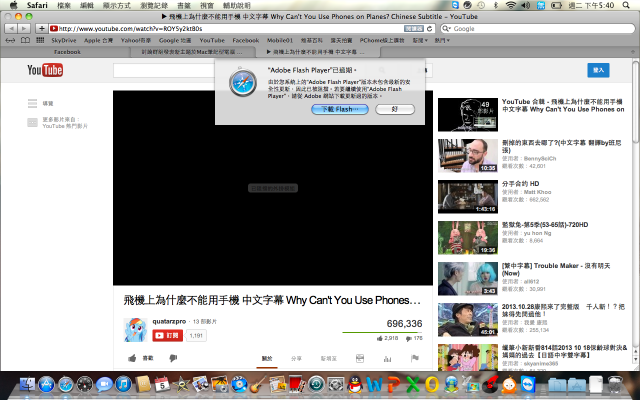Click the 好 button in dialog
This screenshot has width=640, height=400.
[395, 109]
